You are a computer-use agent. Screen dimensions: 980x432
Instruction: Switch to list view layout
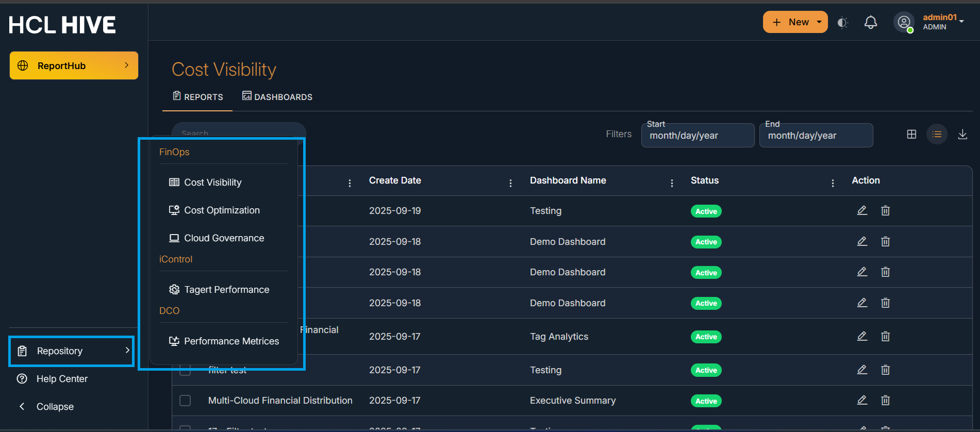click(937, 135)
